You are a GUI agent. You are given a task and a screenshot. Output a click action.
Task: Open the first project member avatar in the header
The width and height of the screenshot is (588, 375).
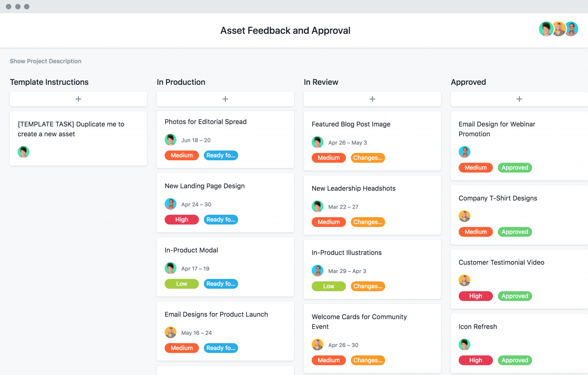546,29
